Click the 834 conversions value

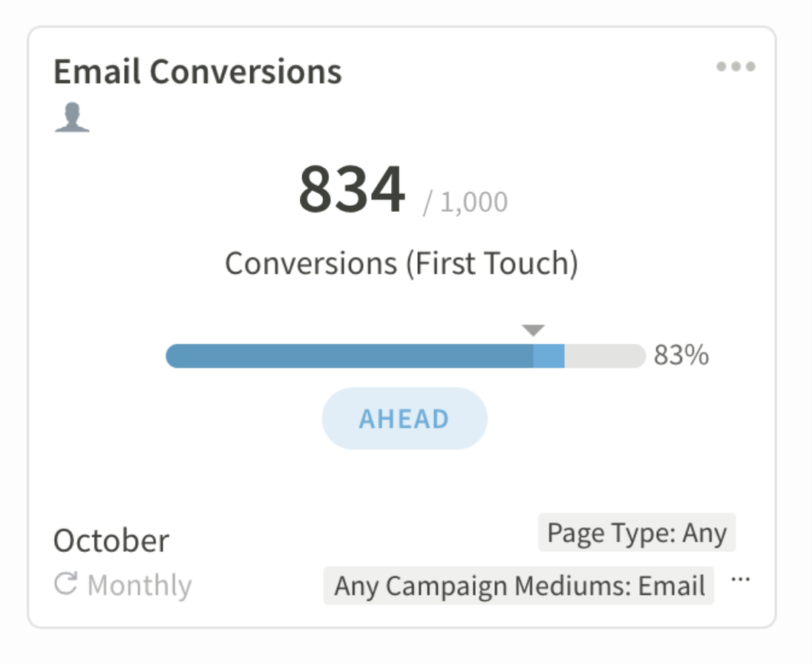pyautogui.click(x=352, y=190)
